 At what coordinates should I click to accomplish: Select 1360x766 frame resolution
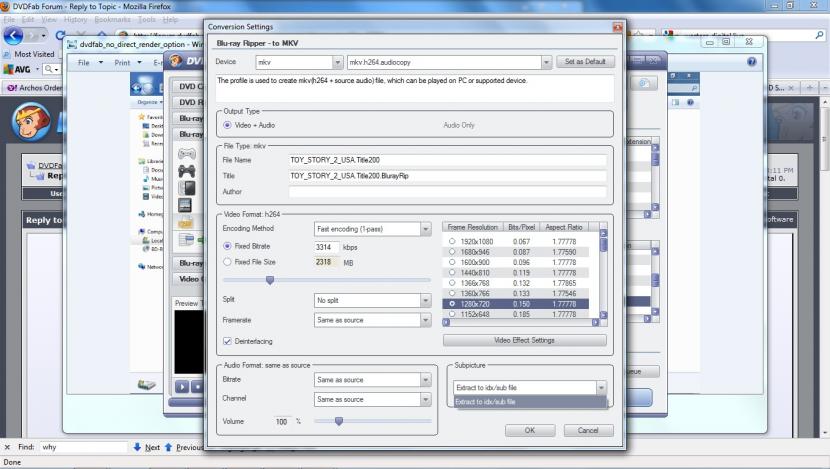pyautogui.click(x=452, y=293)
